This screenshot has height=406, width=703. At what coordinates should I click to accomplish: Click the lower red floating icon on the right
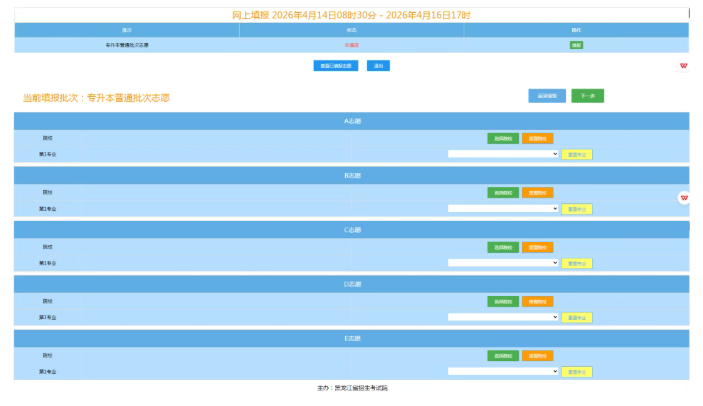pos(684,198)
